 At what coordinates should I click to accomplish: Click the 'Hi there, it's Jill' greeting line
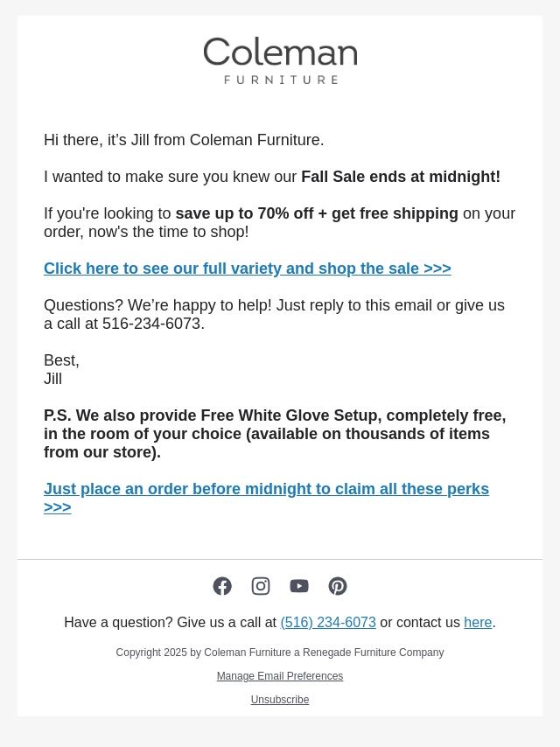pyautogui.click(x=184, y=140)
